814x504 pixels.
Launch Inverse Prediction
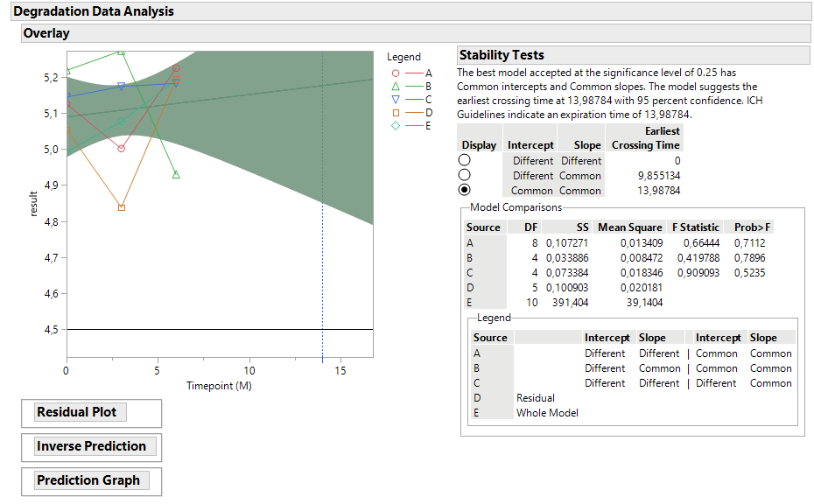(x=91, y=447)
